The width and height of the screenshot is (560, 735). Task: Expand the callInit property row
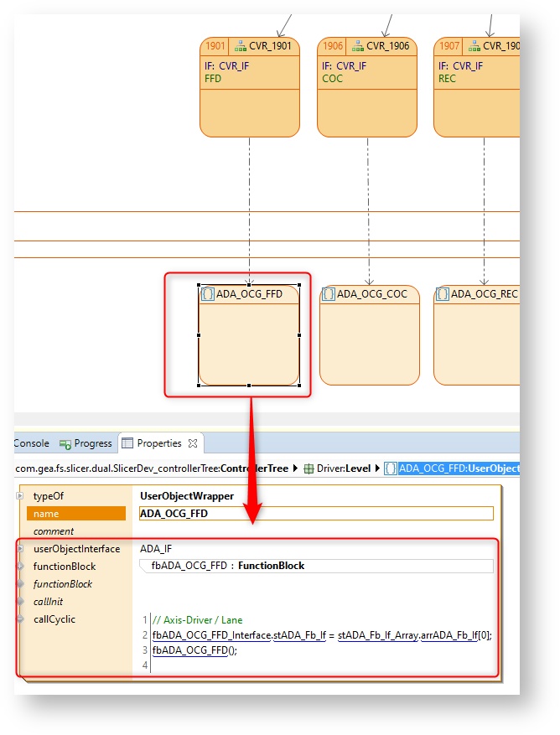[20, 602]
